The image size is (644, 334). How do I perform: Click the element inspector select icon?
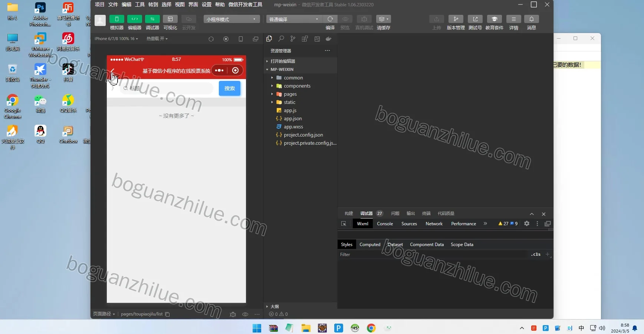tap(344, 224)
